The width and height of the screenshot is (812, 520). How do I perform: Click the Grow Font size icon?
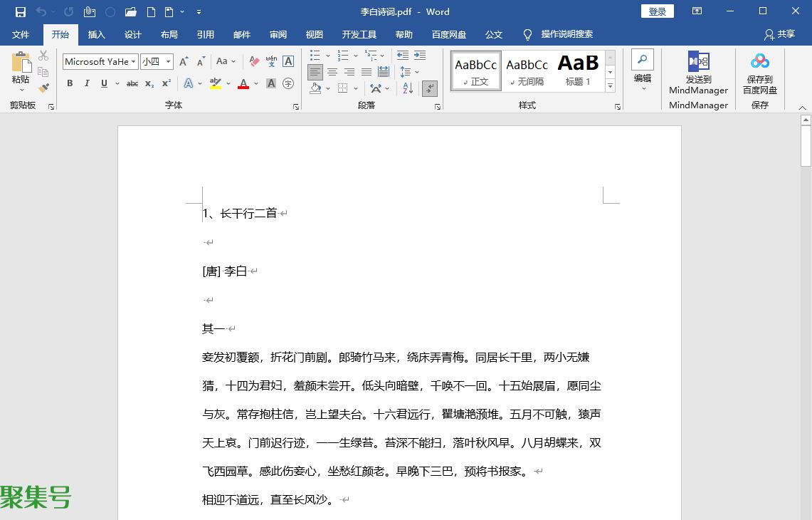pos(184,62)
